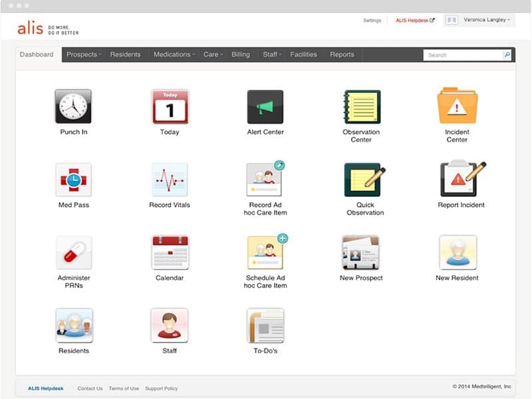Open the Punch In time clock

[74, 108]
